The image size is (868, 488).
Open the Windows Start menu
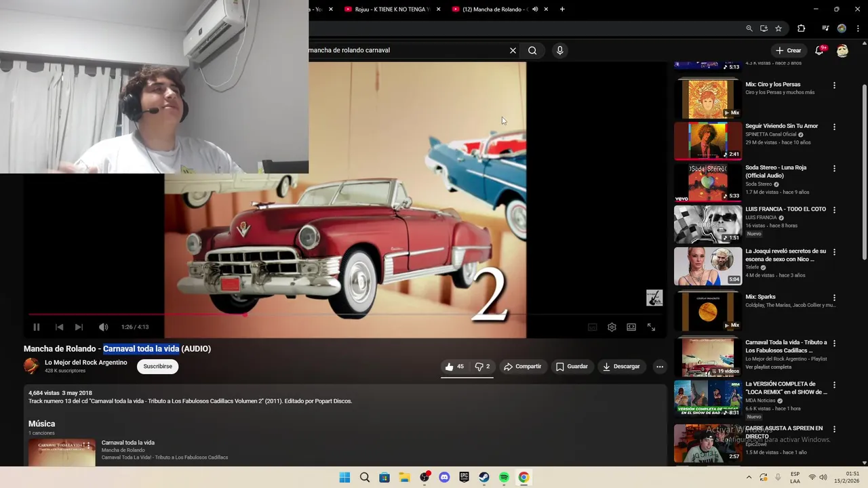344,477
